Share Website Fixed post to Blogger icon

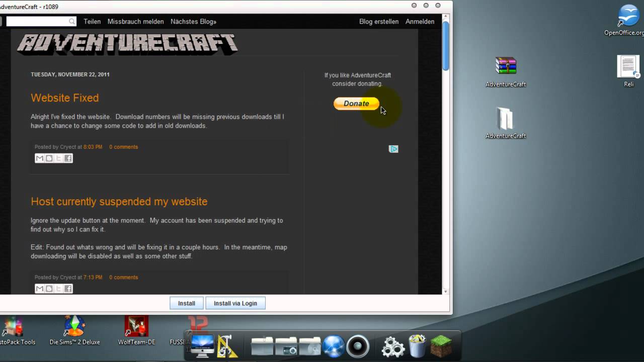coord(49,158)
